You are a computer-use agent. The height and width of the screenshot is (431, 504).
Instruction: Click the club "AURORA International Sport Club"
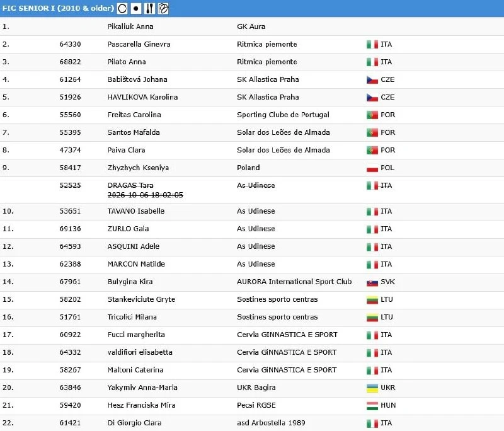pyautogui.click(x=294, y=282)
